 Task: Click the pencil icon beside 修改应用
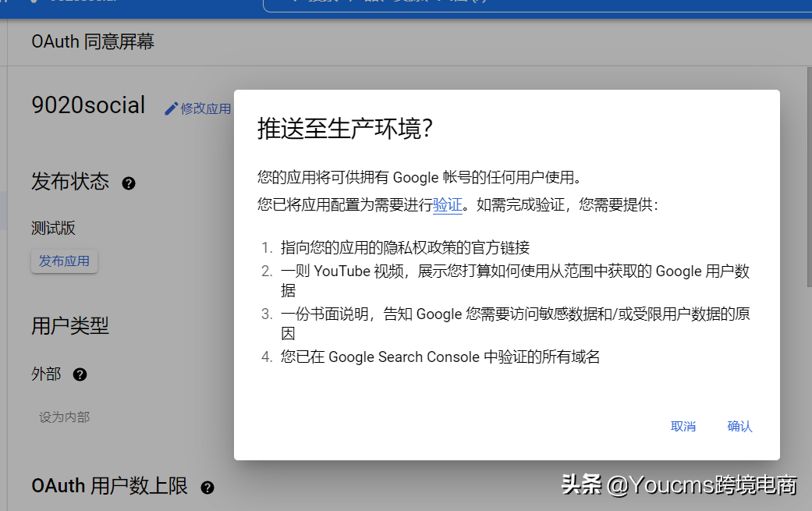171,108
